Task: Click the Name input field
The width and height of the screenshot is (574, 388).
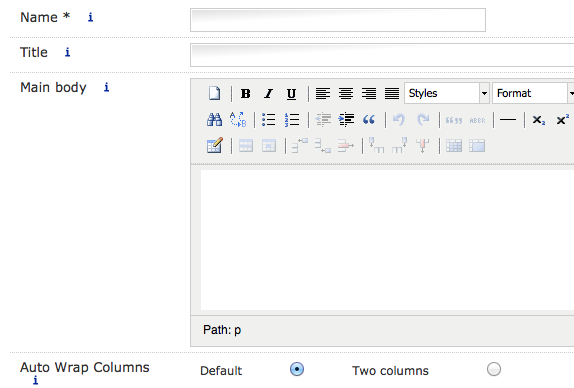Action: point(338,20)
